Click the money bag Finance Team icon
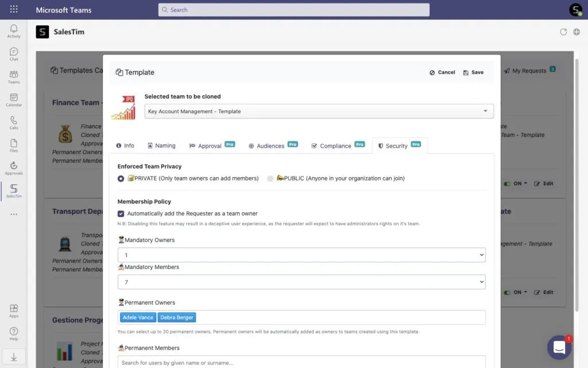The width and height of the screenshot is (588, 368). pyautogui.click(x=65, y=133)
